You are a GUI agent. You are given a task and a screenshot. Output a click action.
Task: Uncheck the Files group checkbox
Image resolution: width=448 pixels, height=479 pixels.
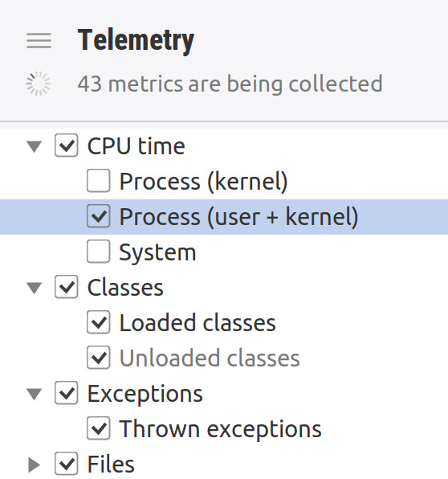tap(66, 464)
